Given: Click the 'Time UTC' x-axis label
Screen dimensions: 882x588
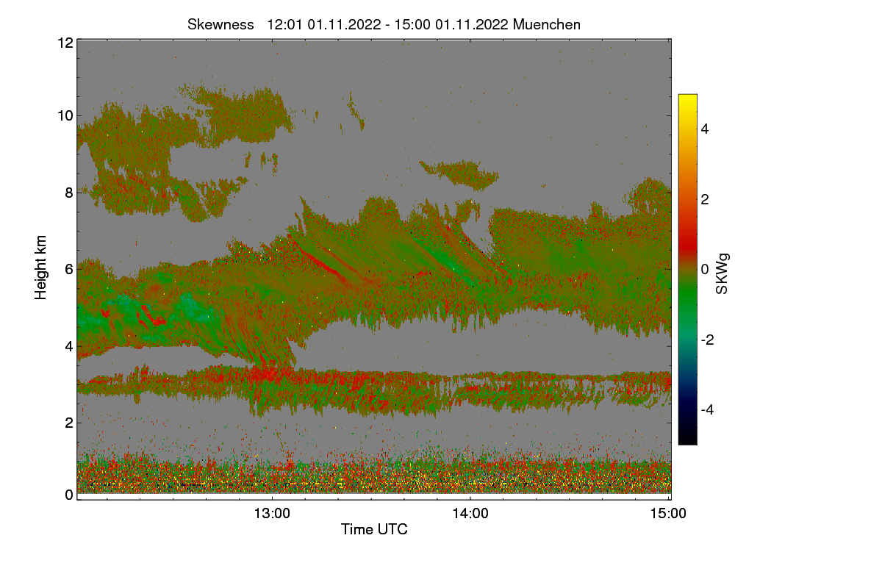Looking at the screenshot, I should point(374,528).
